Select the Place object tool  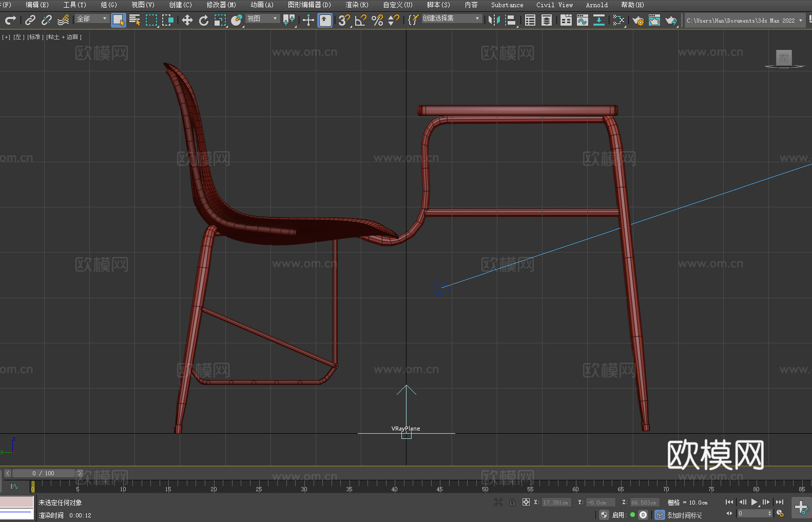click(x=237, y=20)
